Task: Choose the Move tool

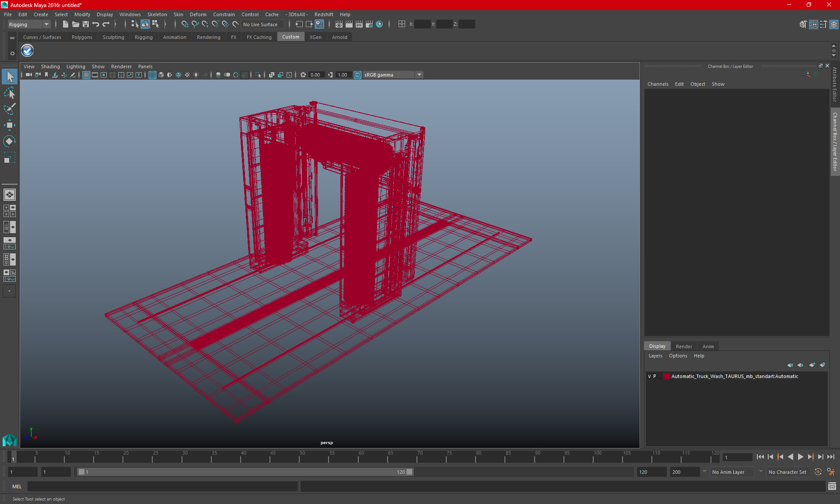Action: click(x=10, y=125)
